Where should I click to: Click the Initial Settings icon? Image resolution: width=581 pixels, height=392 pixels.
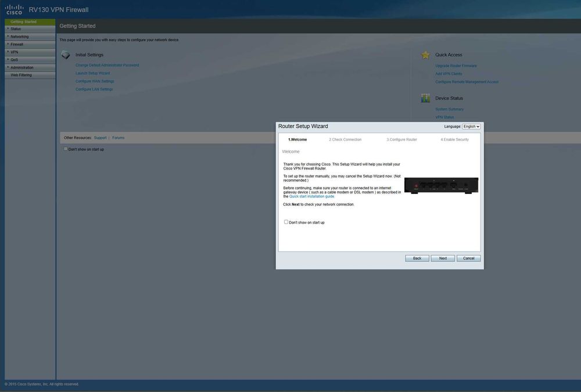coord(66,55)
